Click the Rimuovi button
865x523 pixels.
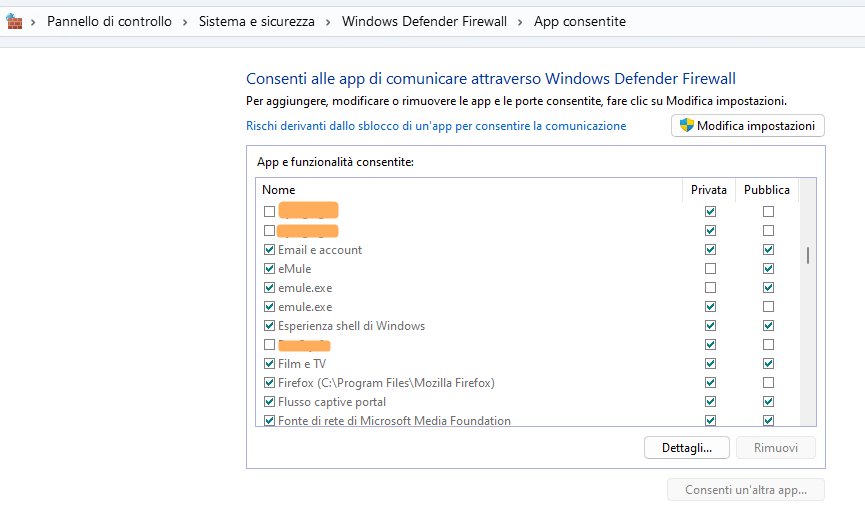(776, 447)
